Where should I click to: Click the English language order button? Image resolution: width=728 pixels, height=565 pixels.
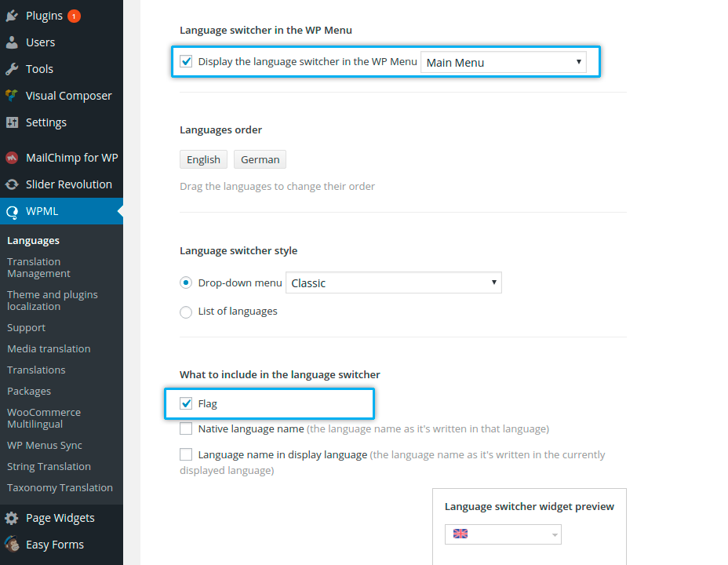coord(203,159)
